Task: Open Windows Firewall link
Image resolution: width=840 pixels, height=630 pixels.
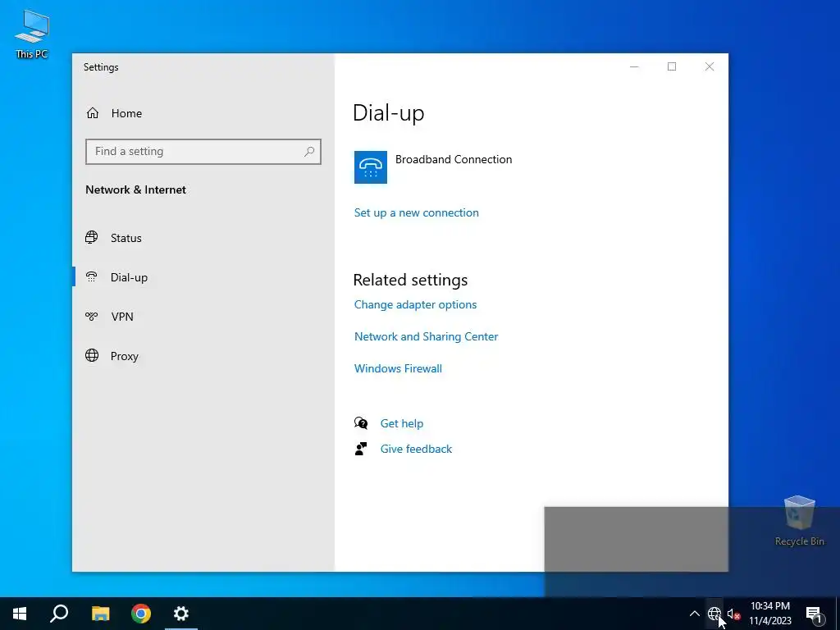Action: click(398, 368)
